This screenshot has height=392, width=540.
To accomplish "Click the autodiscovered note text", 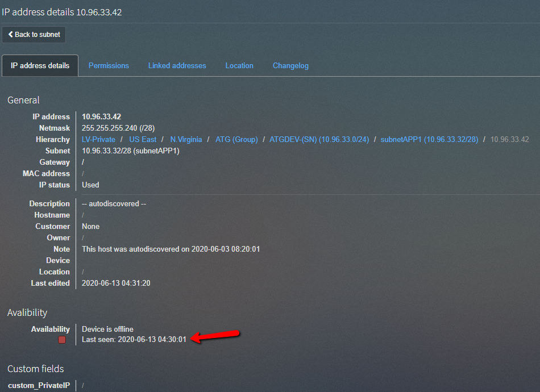I will click(x=171, y=249).
